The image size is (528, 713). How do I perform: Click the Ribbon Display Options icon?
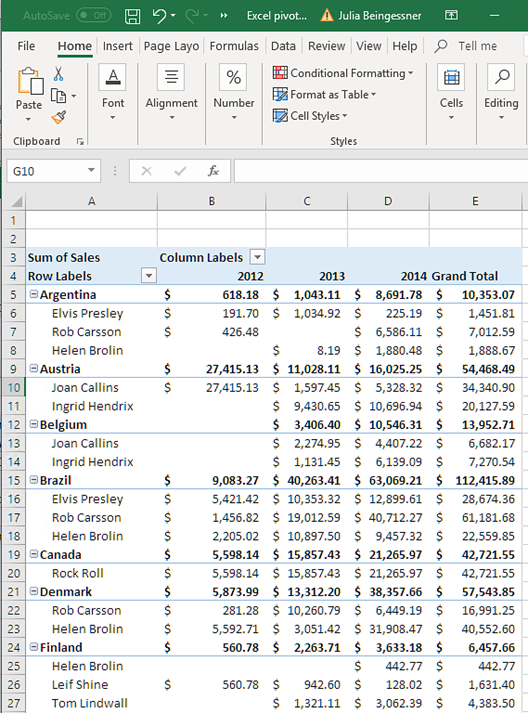coord(451,15)
